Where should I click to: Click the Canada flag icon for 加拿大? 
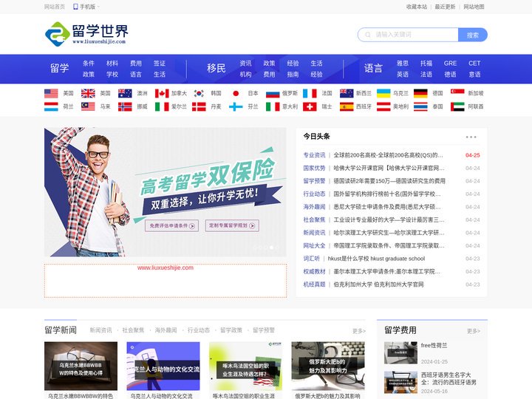(x=162, y=93)
